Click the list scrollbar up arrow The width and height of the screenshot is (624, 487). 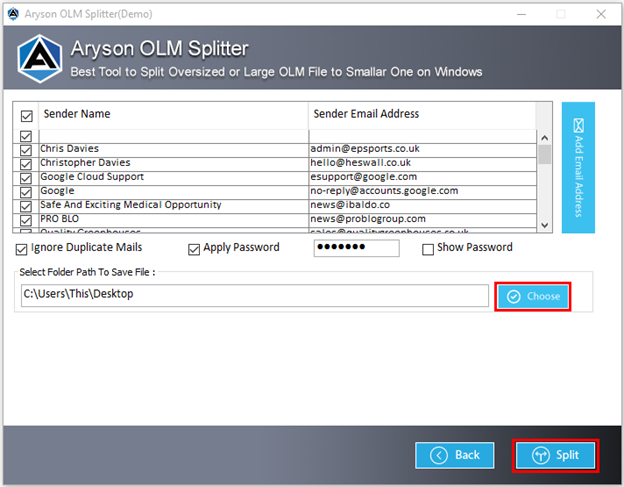coord(545,138)
